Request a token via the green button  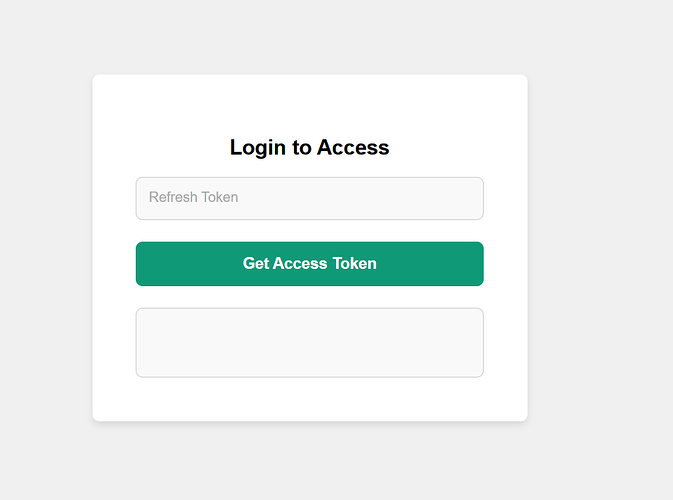(x=309, y=264)
